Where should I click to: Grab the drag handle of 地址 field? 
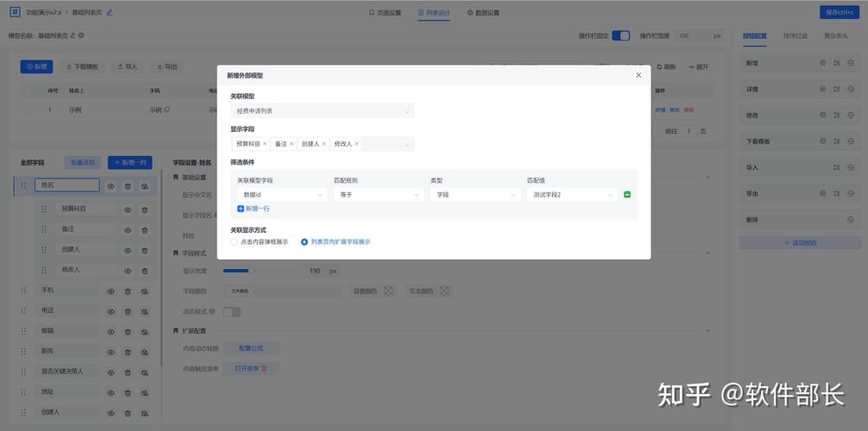[23, 392]
